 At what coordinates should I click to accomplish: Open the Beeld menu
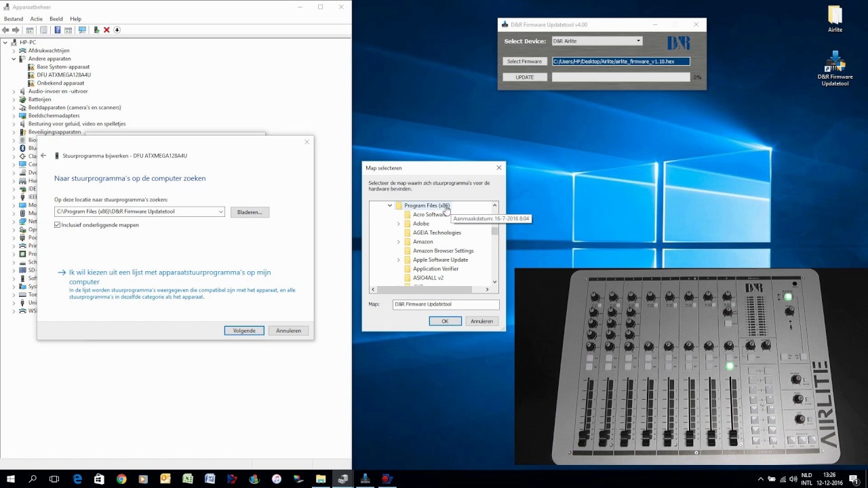(x=56, y=19)
